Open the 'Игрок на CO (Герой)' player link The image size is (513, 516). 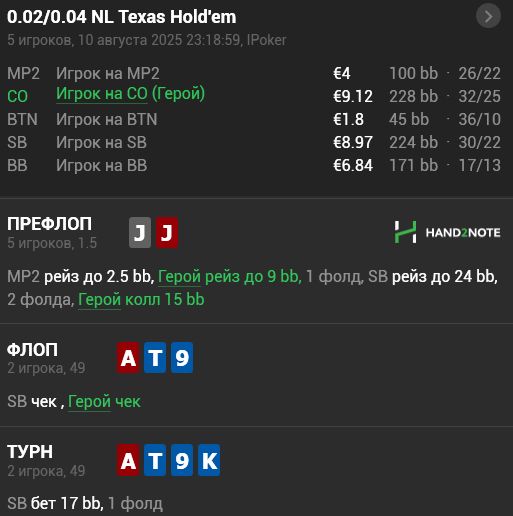[130, 94]
